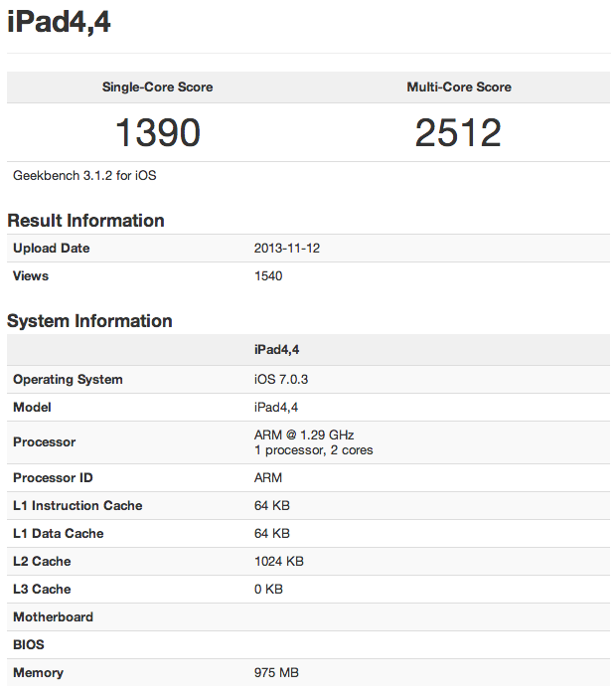The image size is (616, 696).
Task: Select the Single-Core Score header
Action: click(x=157, y=87)
